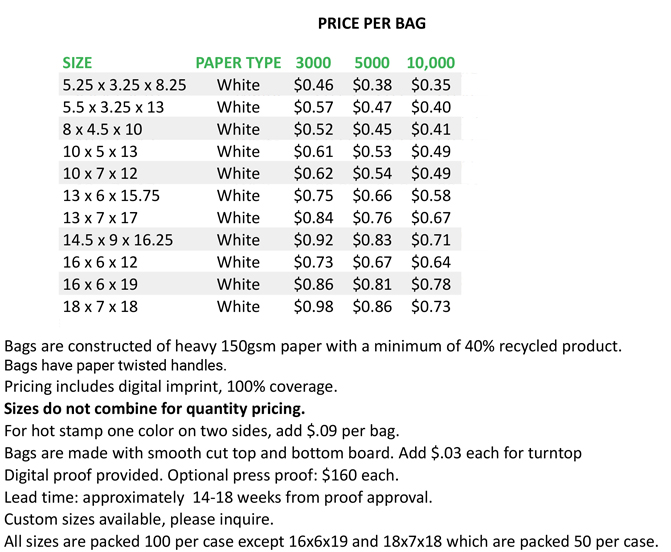Select the 18 x 7 x 18 size cell

point(100,306)
